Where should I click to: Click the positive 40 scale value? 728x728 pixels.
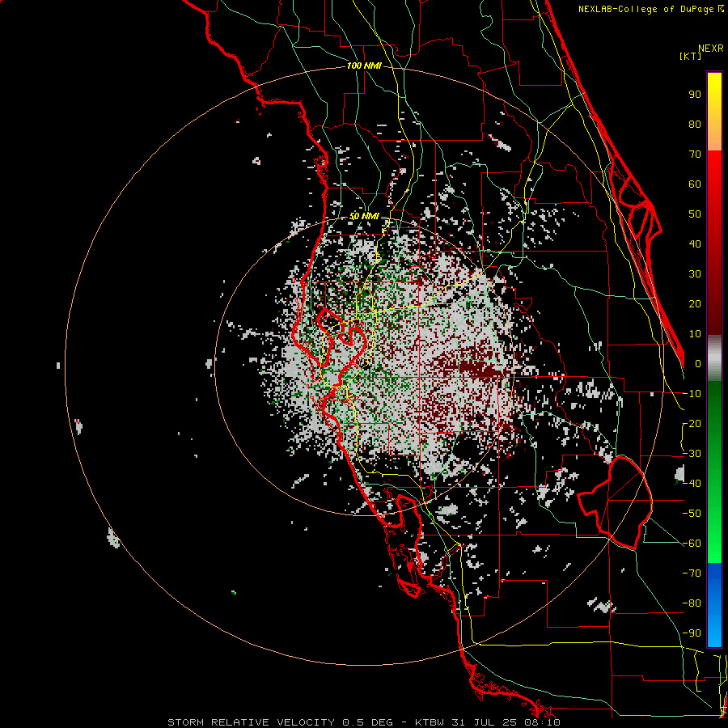695,244
